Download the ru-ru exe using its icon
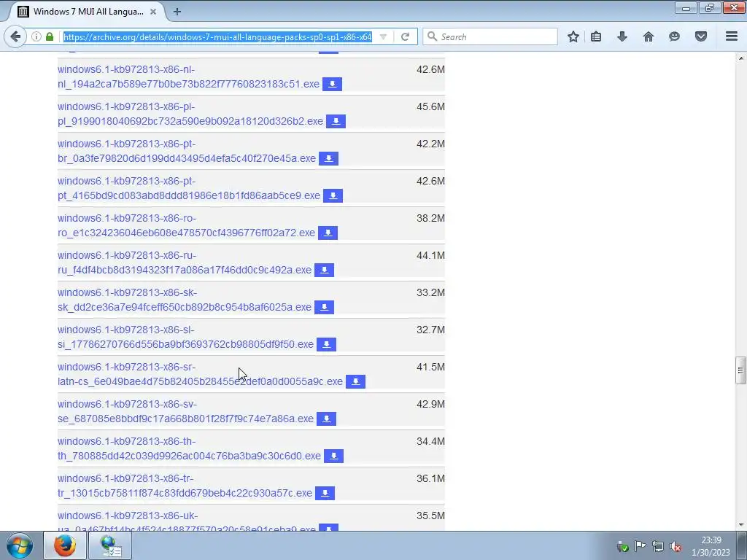 point(325,270)
